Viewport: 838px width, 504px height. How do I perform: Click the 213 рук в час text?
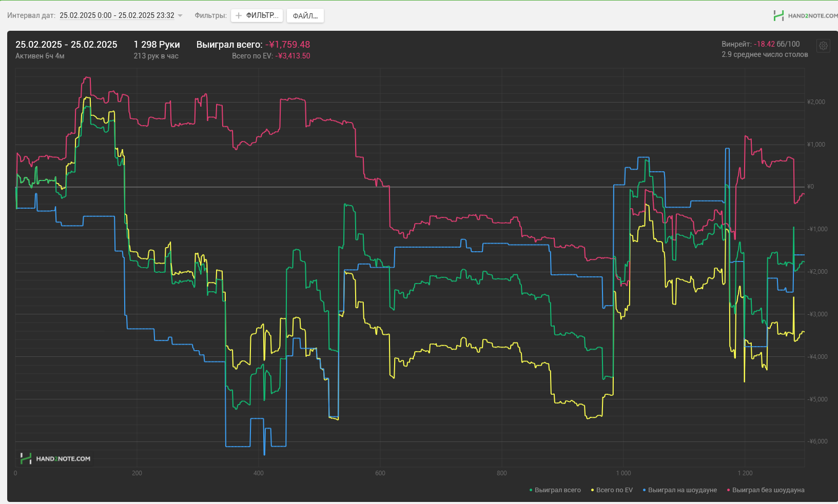(x=156, y=56)
